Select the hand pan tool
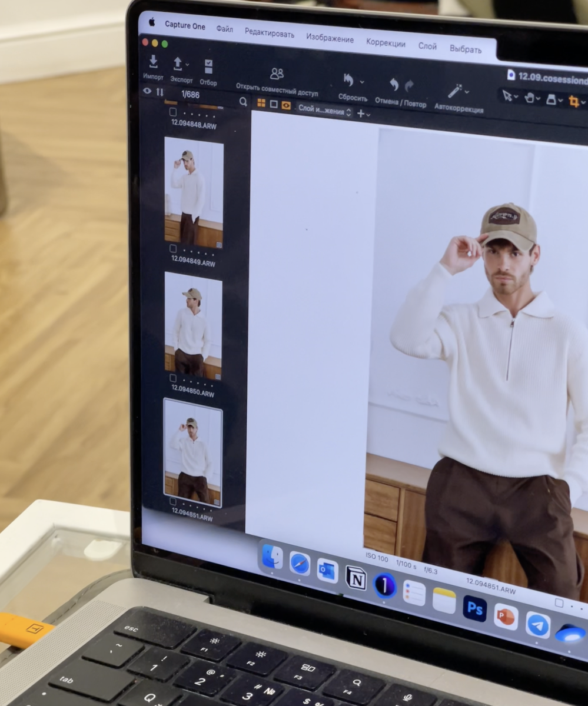 point(529,98)
